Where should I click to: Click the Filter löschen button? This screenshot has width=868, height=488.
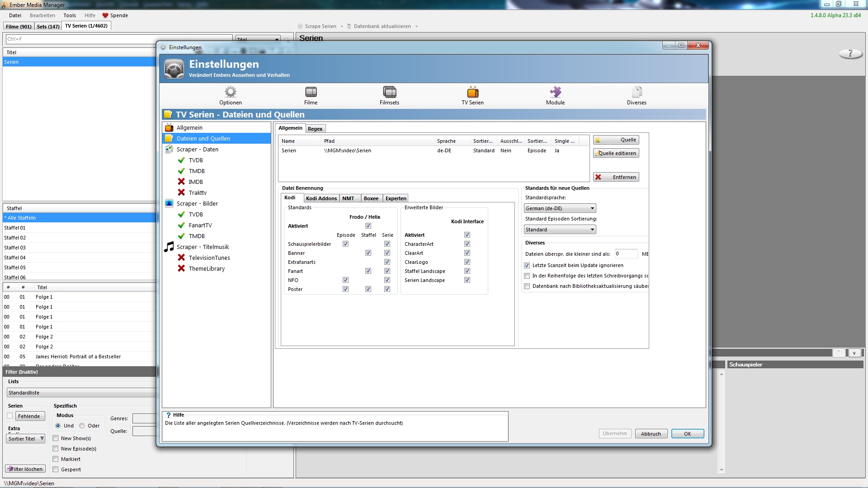coord(25,469)
